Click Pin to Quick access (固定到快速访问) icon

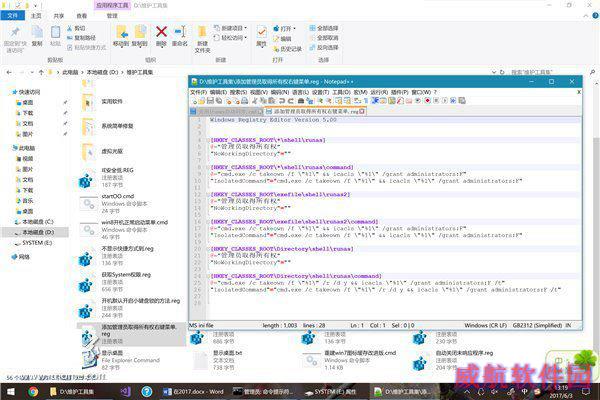tap(15, 32)
